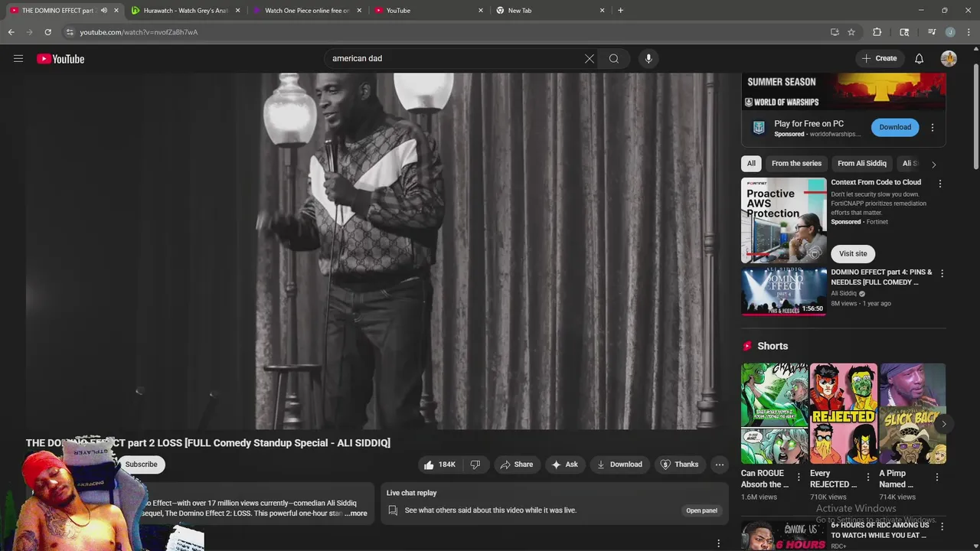The image size is (980, 551).
Task: Go back using browser back arrow
Action: pyautogui.click(x=11, y=32)
